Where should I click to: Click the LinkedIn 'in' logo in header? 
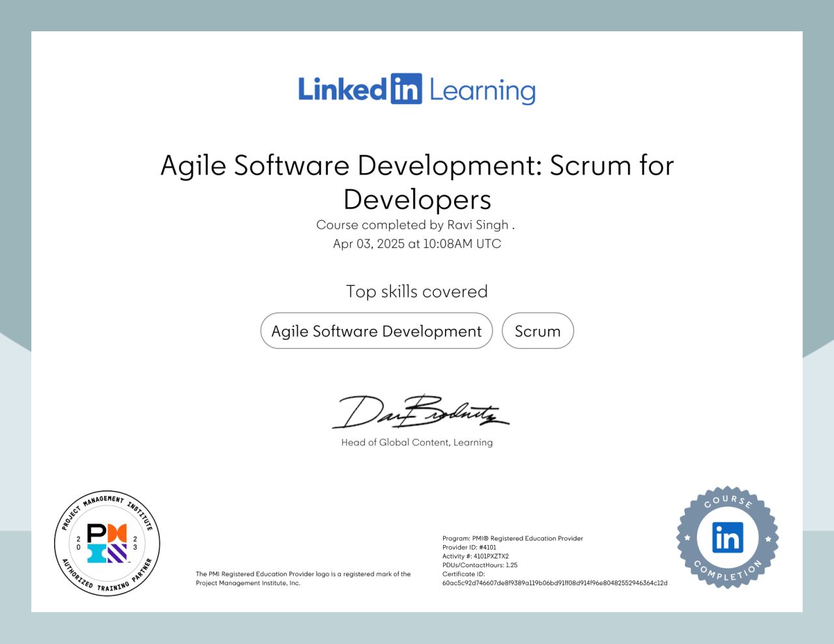point(407,89)
